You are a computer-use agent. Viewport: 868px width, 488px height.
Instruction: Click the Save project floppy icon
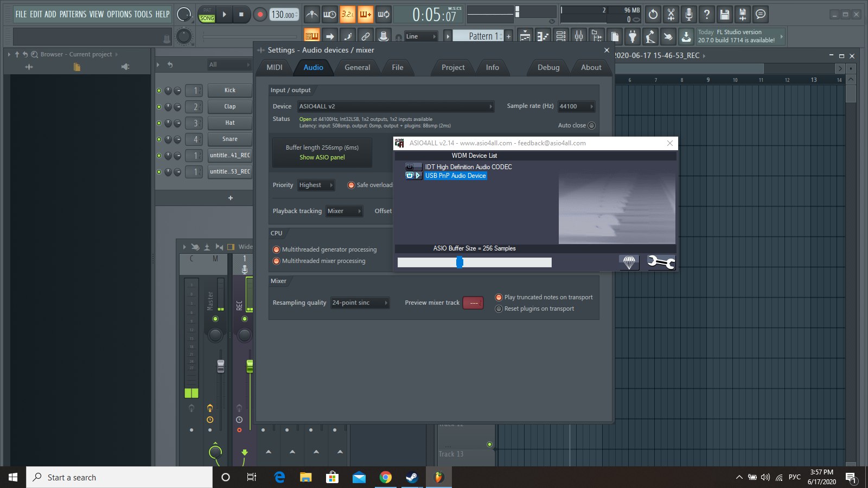click(725, 15)
